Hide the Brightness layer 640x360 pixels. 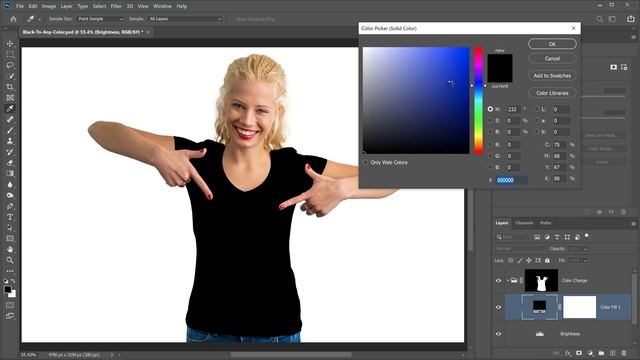tap(498, 334)
